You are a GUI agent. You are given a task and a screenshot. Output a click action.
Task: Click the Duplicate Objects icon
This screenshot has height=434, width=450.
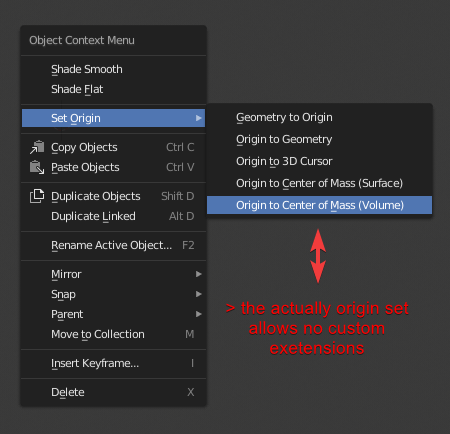click(37, 196)
